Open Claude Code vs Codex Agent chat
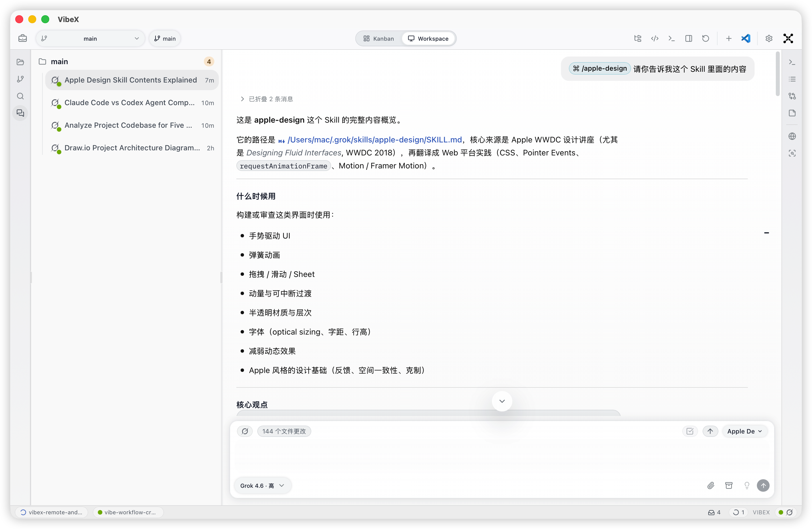Image resolution: width=812 pixels, height=529 pixels. [x=132, y=102]
